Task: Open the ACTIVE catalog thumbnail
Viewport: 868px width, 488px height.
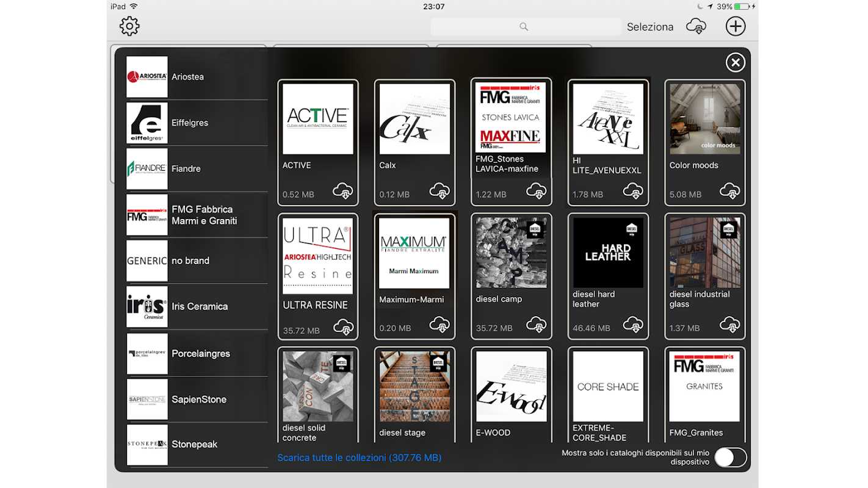Action: pos(318,119)
